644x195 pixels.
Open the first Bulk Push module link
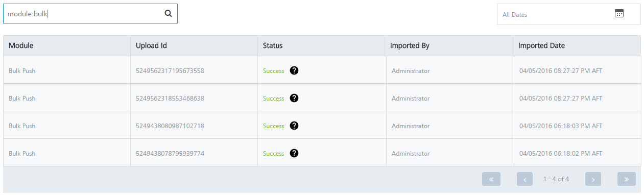click(x=22, y=71)
